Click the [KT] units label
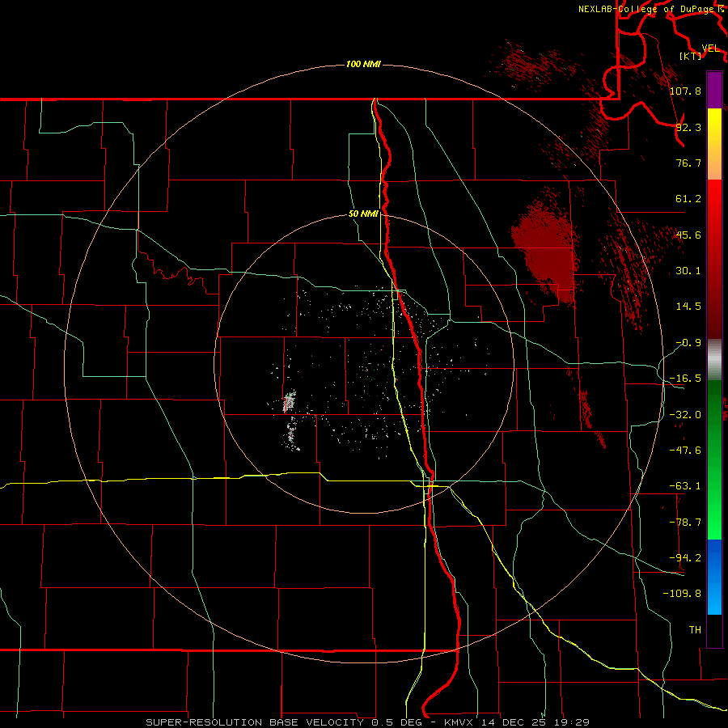Image resolution: width=728 pixels, height=728 pixels. click(691, 56)
